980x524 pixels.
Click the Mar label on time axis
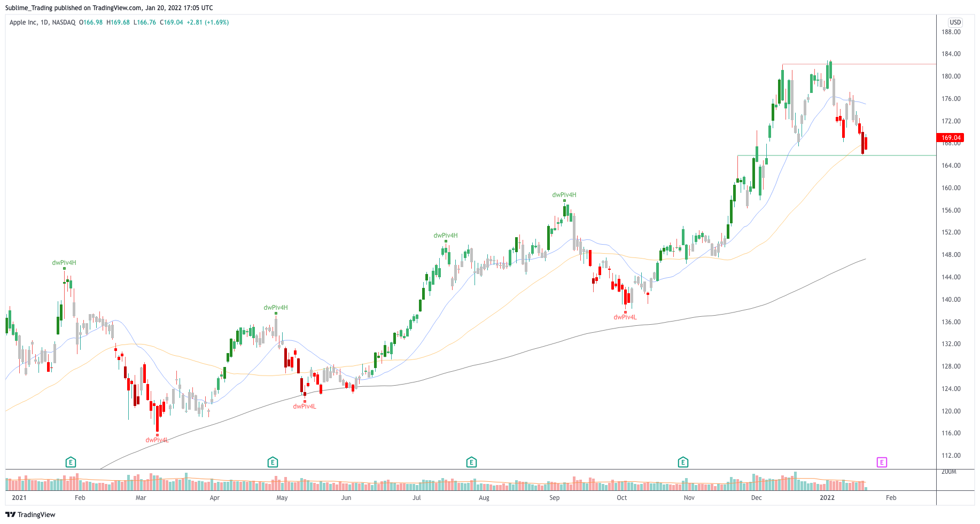pyautogui.click(x=141, y=498)
